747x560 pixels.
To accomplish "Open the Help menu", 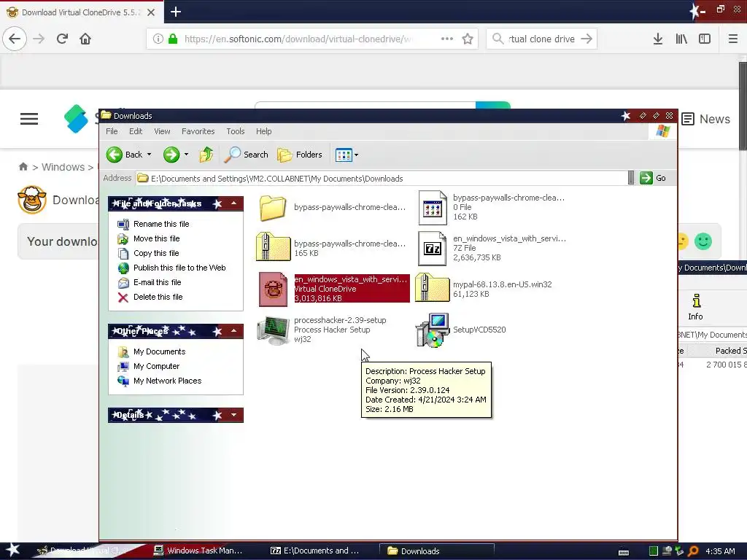I will pyautogui.click(x=263, y=131).
